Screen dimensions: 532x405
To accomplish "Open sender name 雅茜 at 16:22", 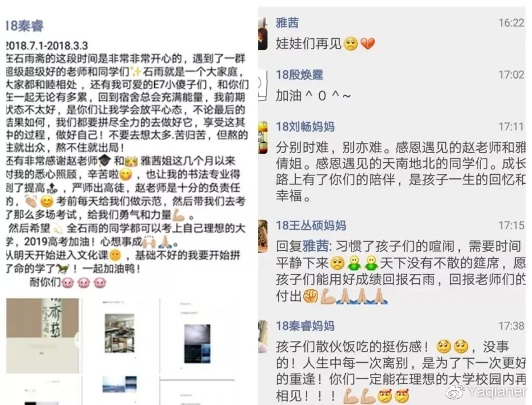I will point(287,23).
